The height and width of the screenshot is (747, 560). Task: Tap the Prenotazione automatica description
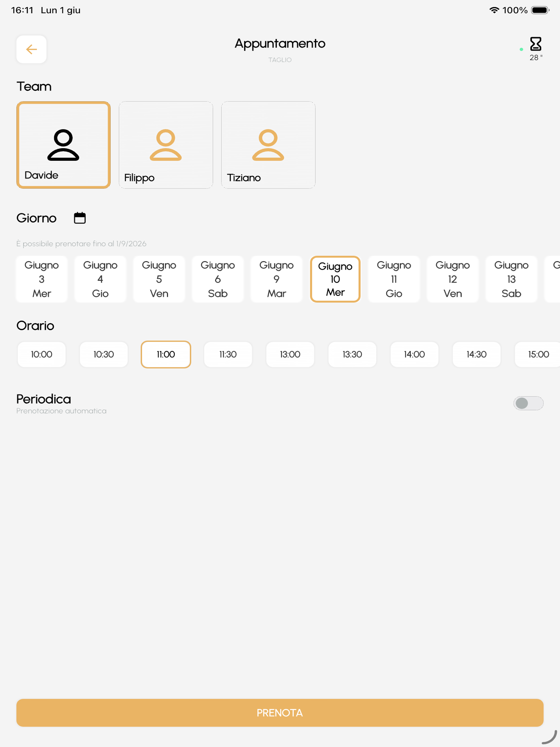point(62,411)
